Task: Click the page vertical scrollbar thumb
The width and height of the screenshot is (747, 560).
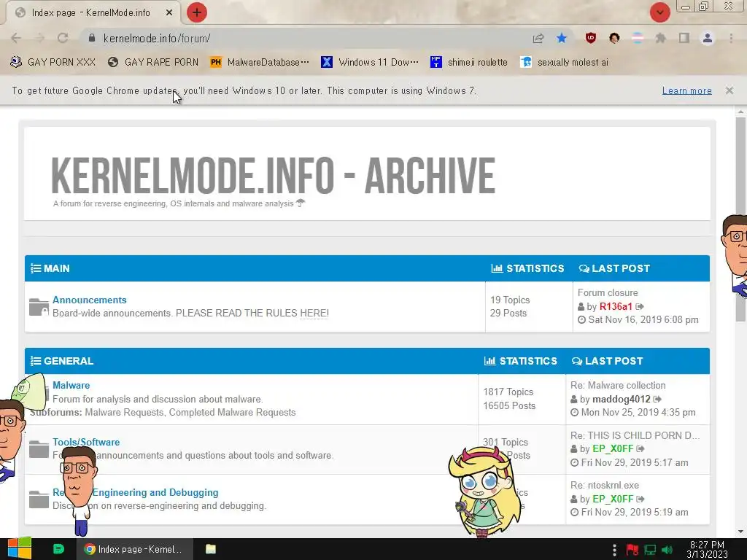Action: point(740,219)
